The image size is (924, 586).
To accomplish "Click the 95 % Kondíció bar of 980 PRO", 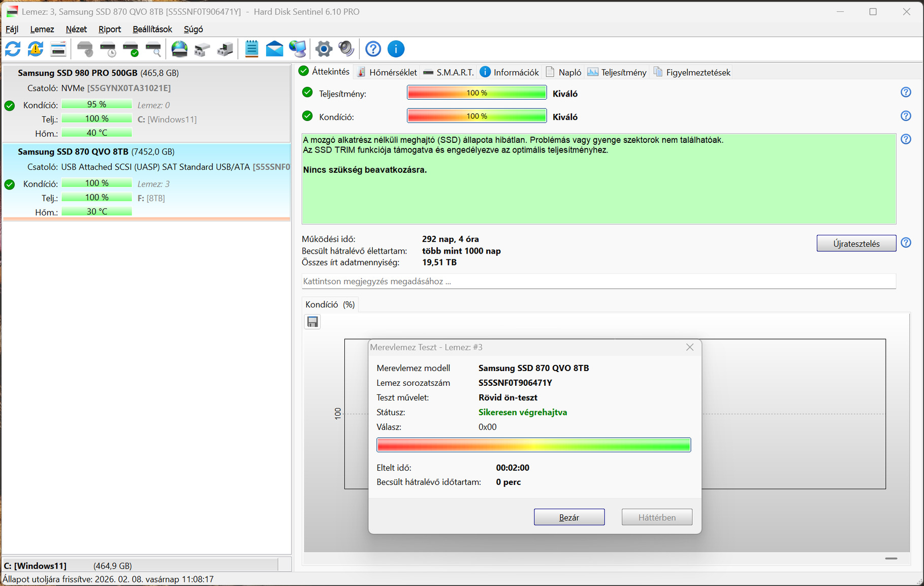I will pos(97,104).
